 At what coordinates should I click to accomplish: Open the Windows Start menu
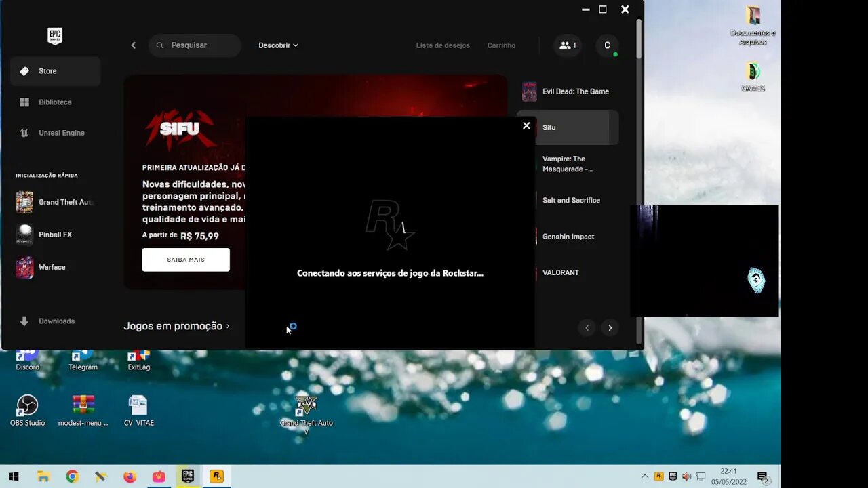(x=14, y=476)
